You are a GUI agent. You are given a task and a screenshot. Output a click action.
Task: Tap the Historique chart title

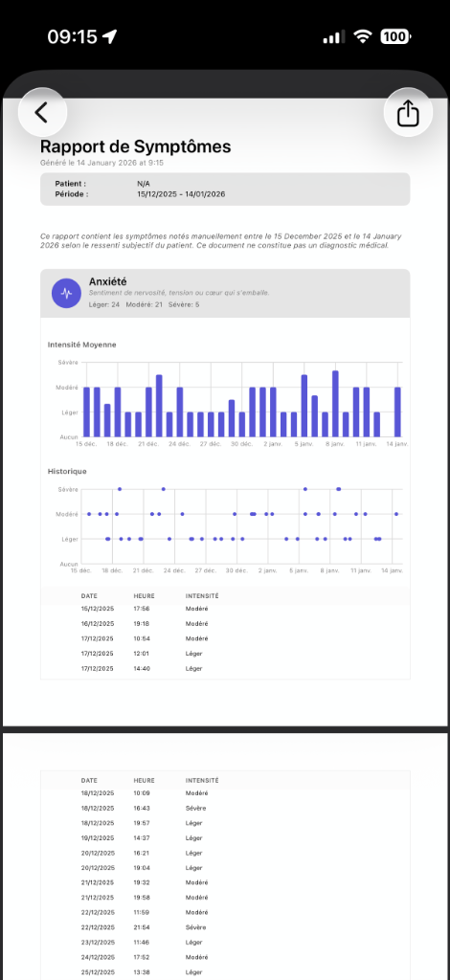pyautogui.click(x=67, y=471)
